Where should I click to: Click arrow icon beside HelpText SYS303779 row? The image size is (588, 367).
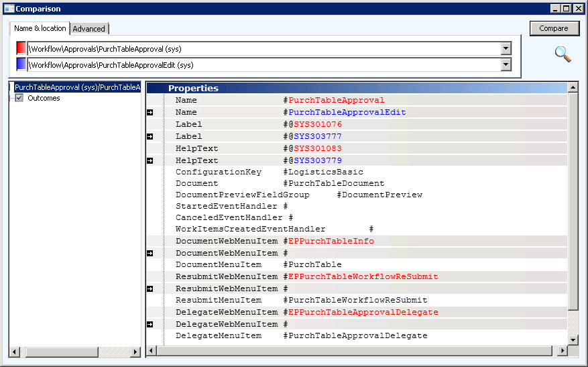point(150,160)
